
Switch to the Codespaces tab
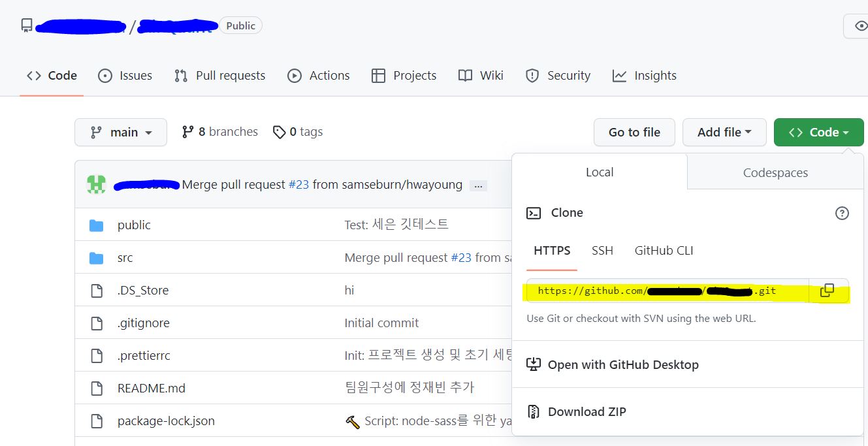[x=775, y=173]
